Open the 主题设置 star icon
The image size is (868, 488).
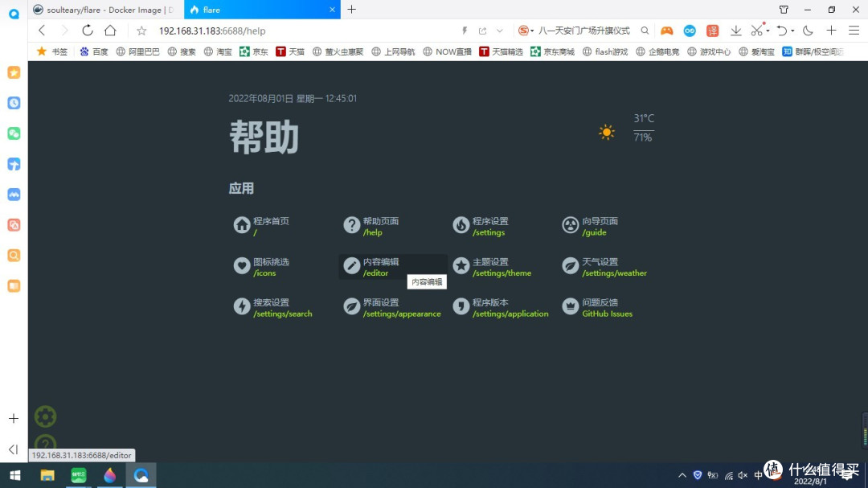pyautogui.click(x=461, y=266)
